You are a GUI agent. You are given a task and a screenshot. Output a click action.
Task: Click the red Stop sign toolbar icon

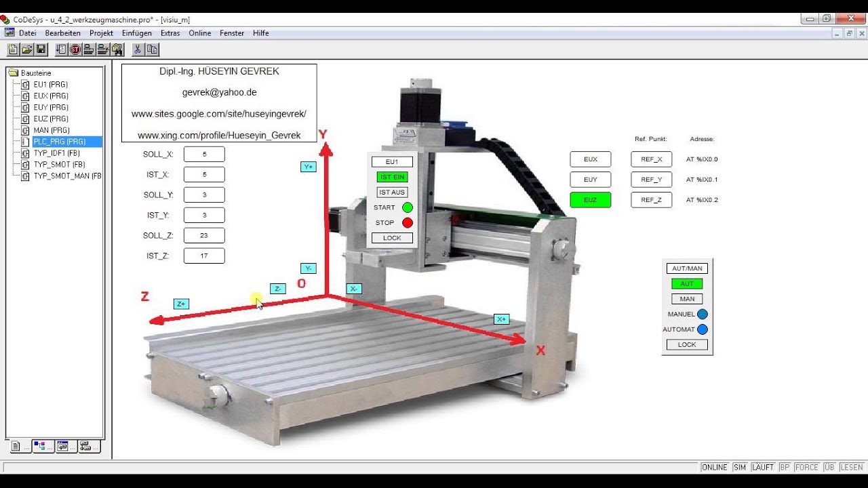tap(75, 49)
